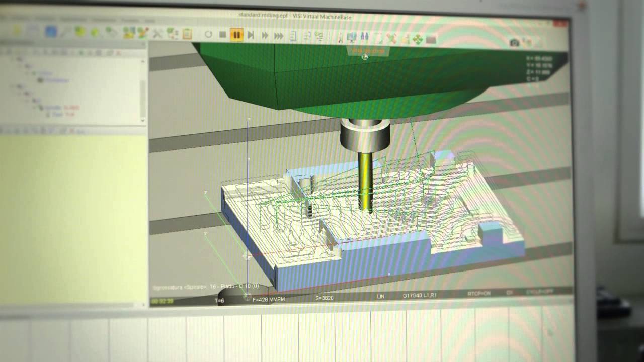Click the yellow-green chart icon near tools

click(x=129, y=33)
